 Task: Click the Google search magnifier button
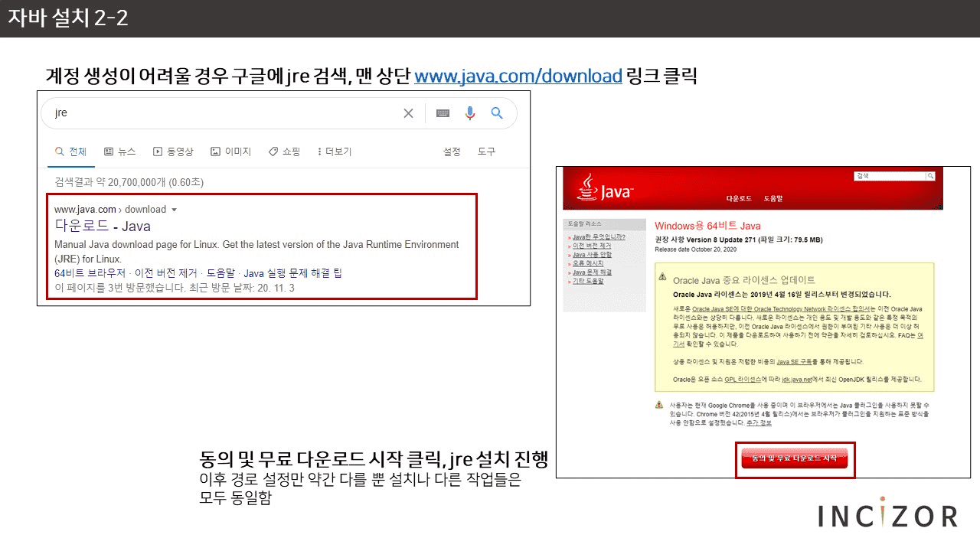pos(497,113)
